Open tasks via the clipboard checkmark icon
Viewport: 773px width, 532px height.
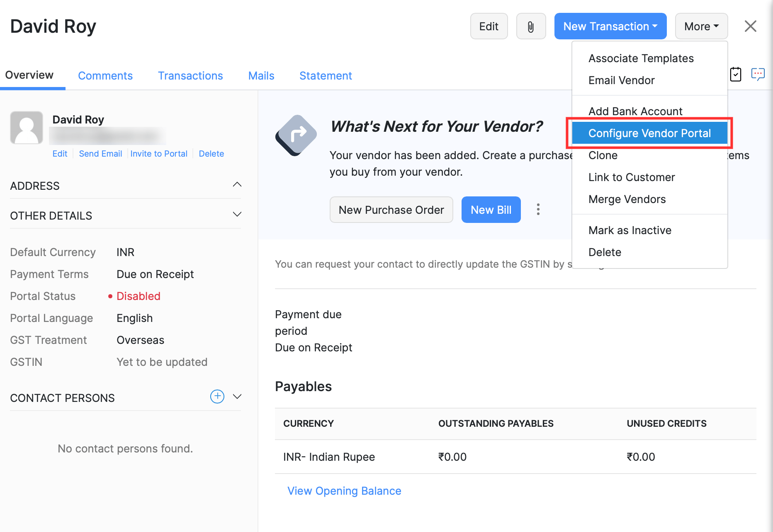(x=736, y=74)
